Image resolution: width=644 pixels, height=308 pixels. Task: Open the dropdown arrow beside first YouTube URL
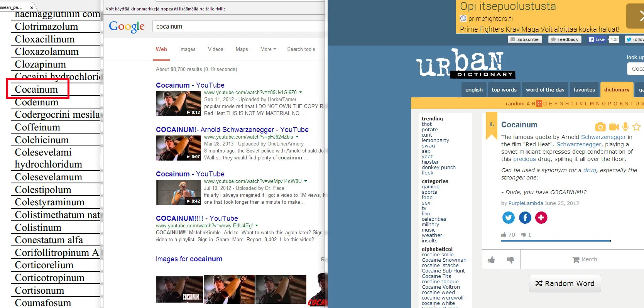[x=301, y=93]
